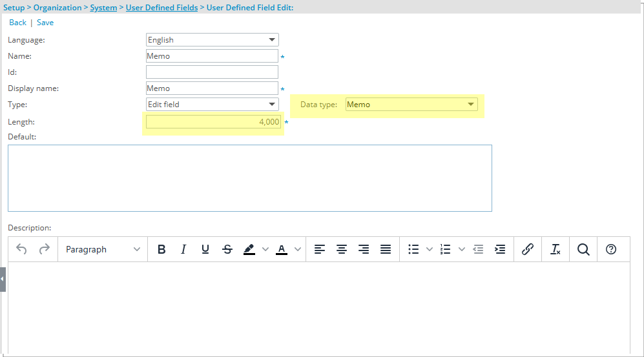Open the Language dropdown showing English
The image size is (644, 357).
point(213,40)
